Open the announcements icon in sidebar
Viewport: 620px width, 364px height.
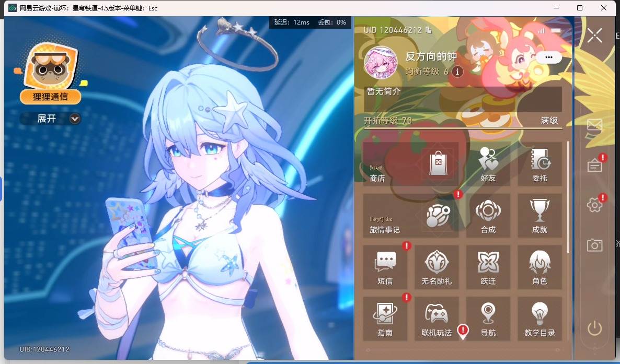[594, 166]
